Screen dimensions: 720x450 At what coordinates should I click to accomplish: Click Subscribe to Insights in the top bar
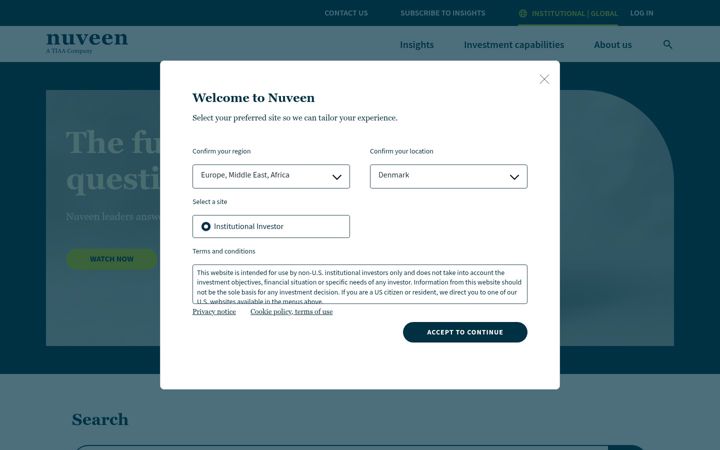pos(443,13)
